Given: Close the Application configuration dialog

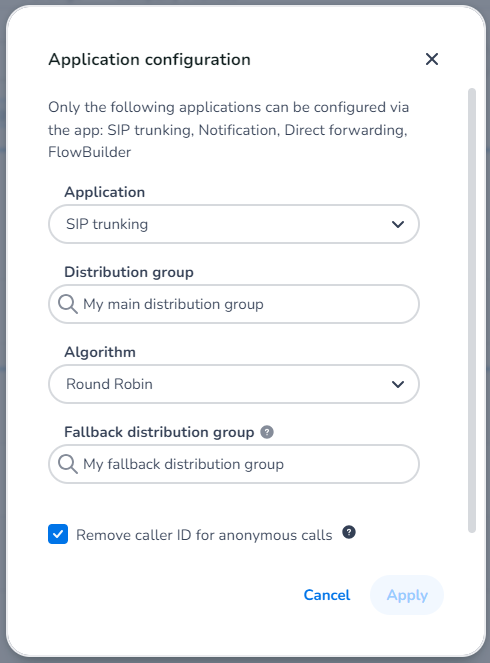Looking at the screenshot, I should pyautogui.click(x=432, y=59).
